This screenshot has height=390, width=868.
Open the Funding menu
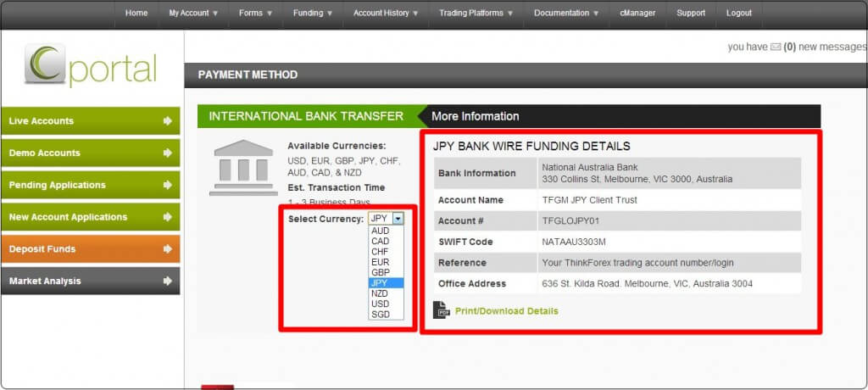pyautogui.click(x=313, y=14)
